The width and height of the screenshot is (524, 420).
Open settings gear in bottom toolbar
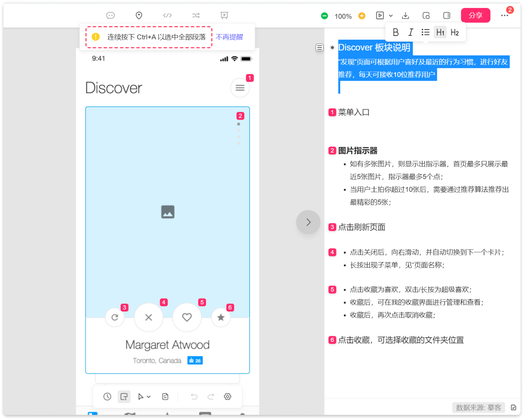(x=228, y=397)
